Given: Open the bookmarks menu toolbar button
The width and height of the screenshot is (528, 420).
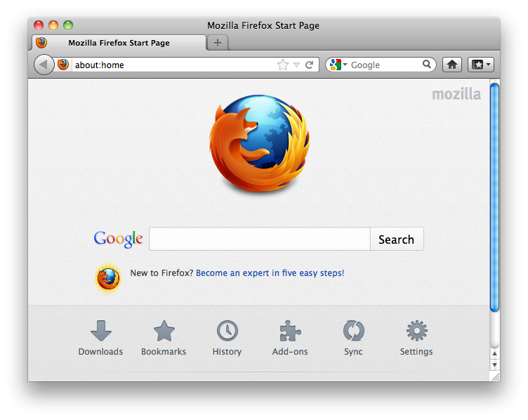Looking at the screenshot, I should (480, 65).
